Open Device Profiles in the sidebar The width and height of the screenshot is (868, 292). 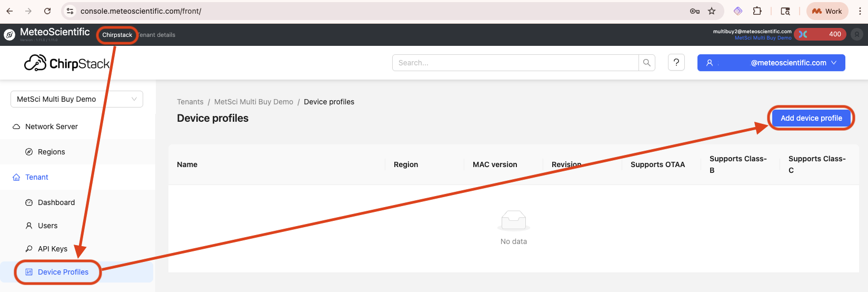click(x=63, y=272)
